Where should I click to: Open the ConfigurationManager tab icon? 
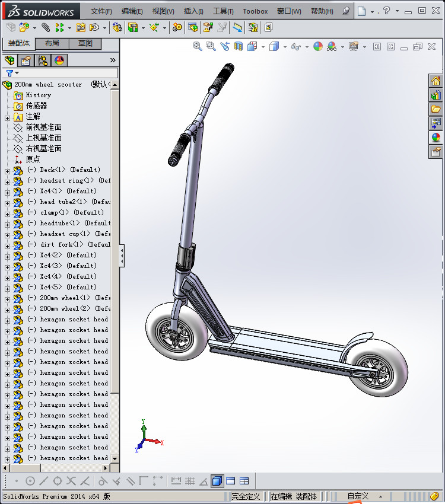(43, 60)
